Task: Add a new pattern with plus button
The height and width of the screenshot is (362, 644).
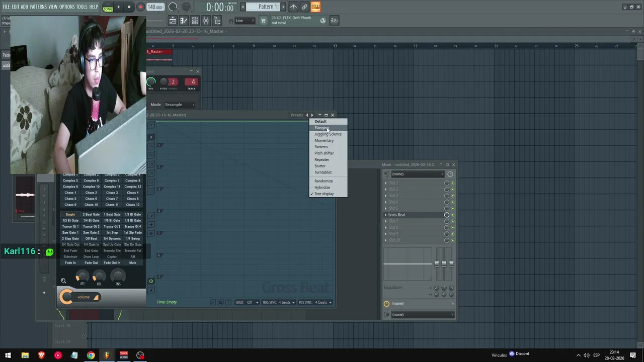Action: coord(284,7)
